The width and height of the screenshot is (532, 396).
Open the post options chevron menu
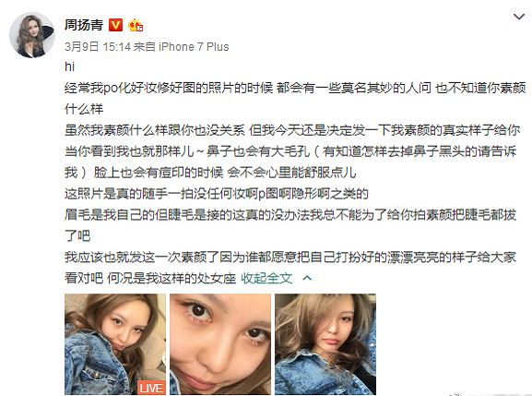click(x=519, y=17)
